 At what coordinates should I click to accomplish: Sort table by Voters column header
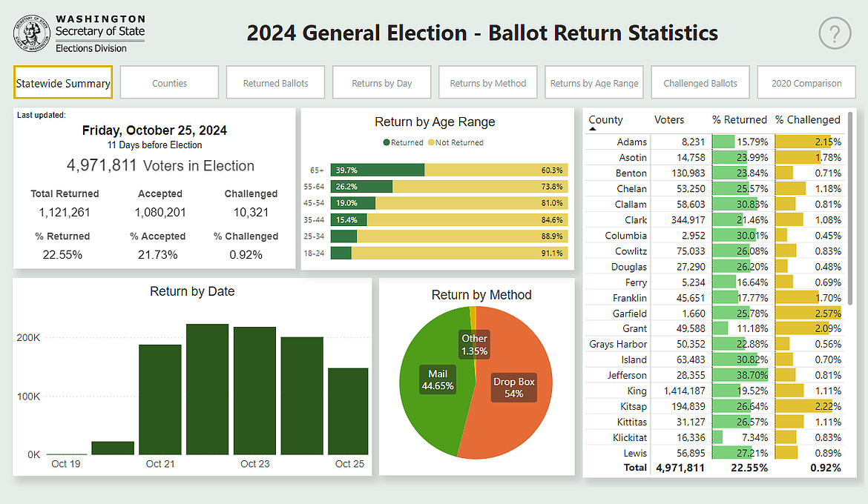[x=669, y=119]
